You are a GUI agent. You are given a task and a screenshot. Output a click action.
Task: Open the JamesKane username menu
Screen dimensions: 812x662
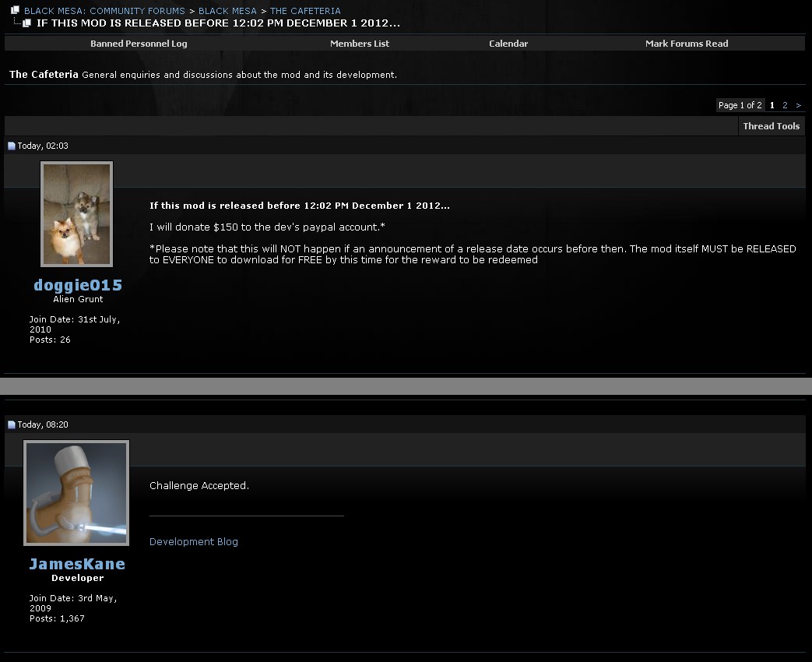pyautogui.click(x=77, y=564)
